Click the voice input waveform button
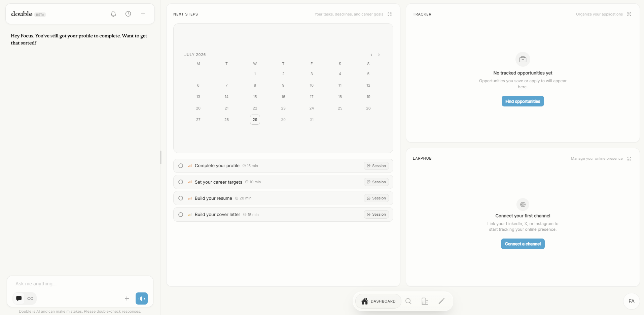The height and width of the screenshot is (315, 644). tap(142, 298)
